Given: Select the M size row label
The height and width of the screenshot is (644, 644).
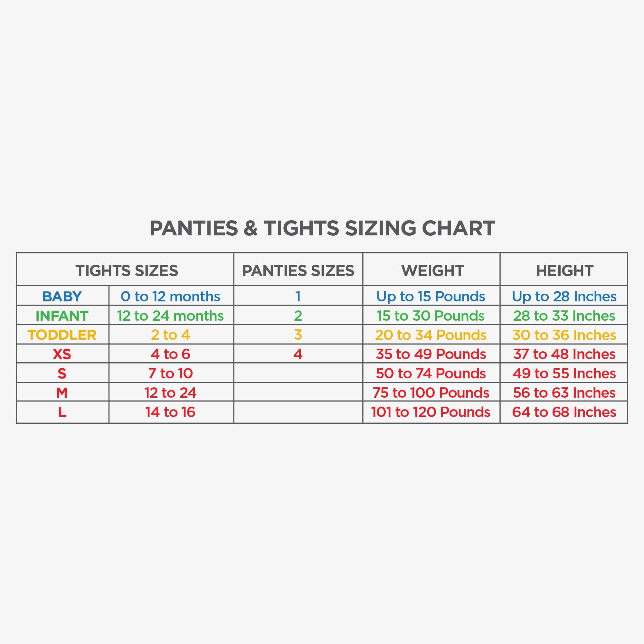Looking at the screenshot, I should point(62,393).
